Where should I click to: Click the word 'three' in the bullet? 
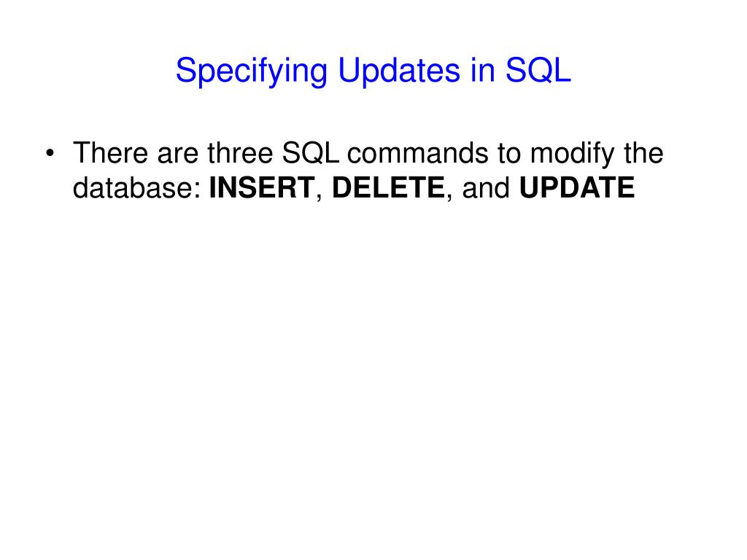240,153
